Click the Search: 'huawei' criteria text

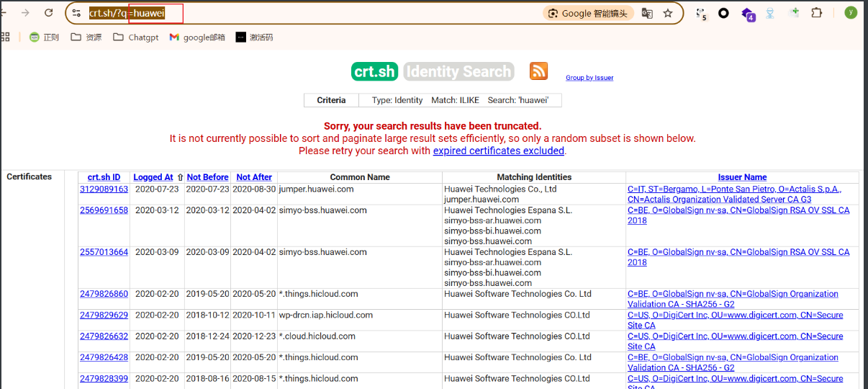point(518,100)
